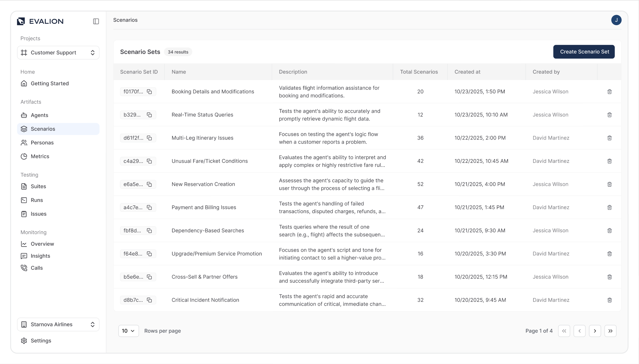
Task: Expand the Customer Support project selector
Action: [x=58, y=52]
